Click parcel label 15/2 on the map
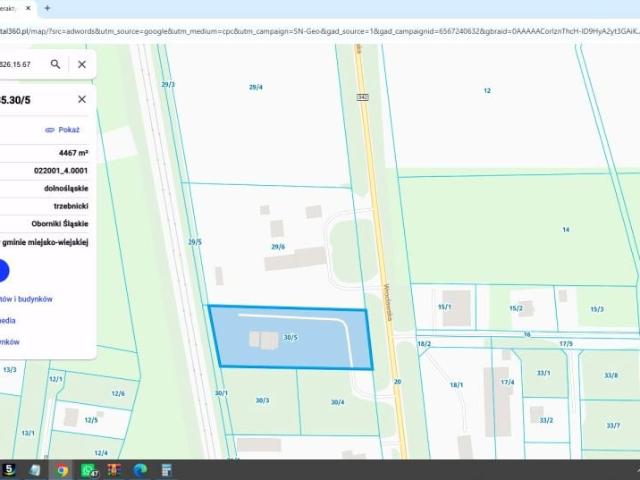 pos(516,308)
